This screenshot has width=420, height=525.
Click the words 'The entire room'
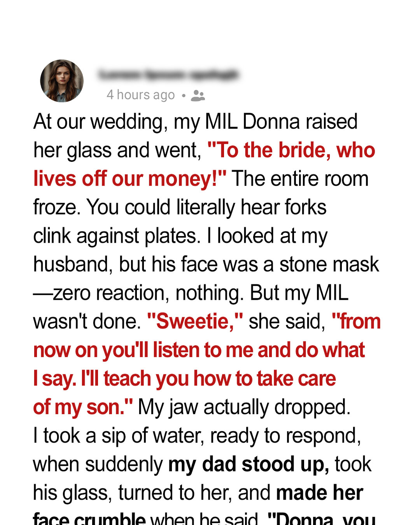tap(300, 179)
